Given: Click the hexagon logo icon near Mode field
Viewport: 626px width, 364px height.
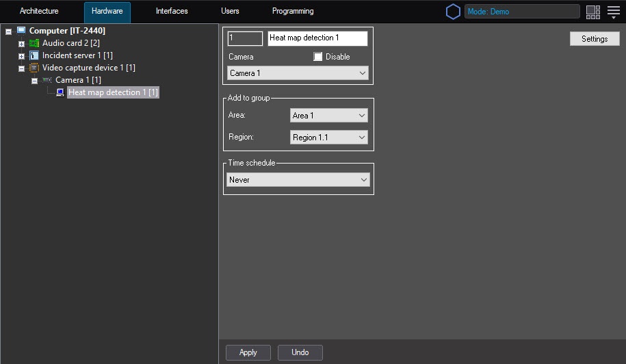Looking at the screenshot, I should pyautogui.click(x=453, y=12).
